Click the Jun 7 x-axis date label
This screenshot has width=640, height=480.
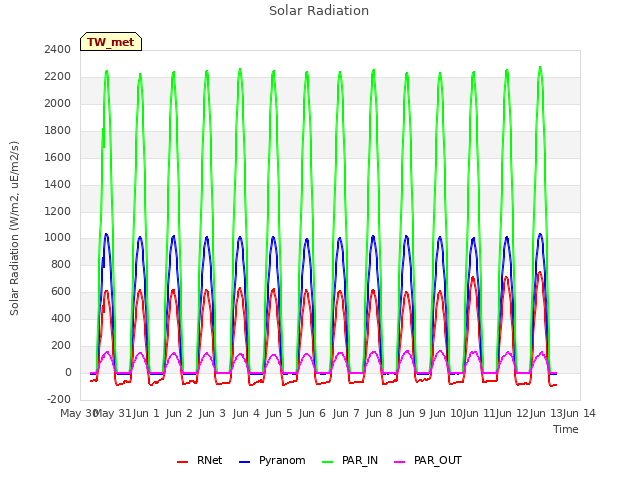pyautogui.click(x=346, y=413)
